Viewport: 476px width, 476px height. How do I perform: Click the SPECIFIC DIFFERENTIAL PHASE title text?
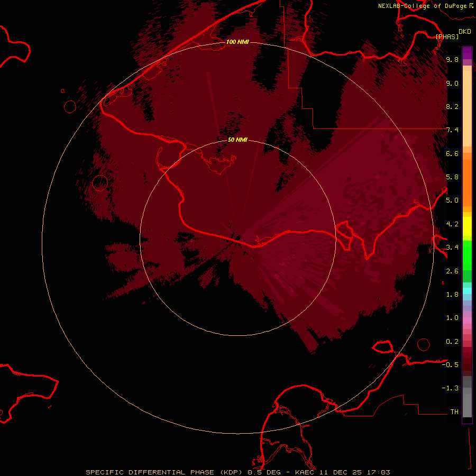(x=151, y=472)
